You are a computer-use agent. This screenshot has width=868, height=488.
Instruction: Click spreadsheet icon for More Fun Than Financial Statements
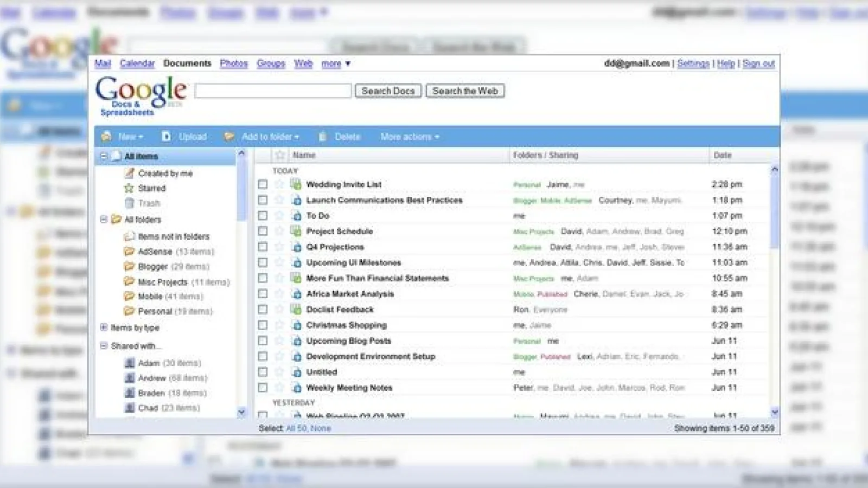tap(296, 278)
